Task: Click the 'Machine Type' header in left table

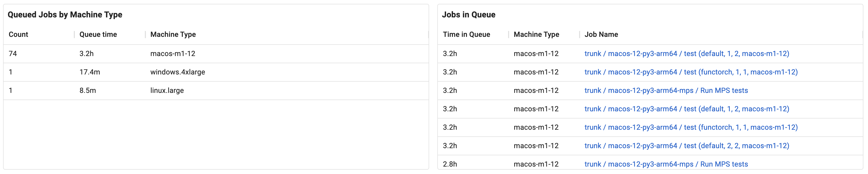Action: [173, 34]
